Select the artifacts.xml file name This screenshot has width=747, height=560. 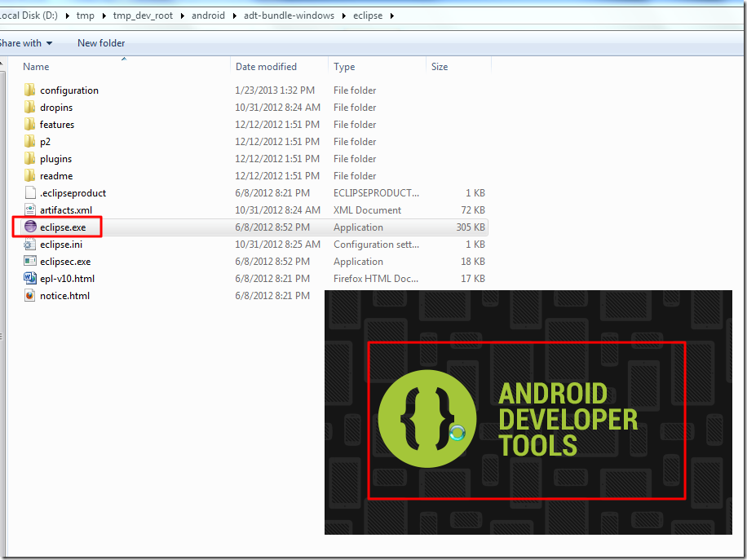tap(66, 210)
